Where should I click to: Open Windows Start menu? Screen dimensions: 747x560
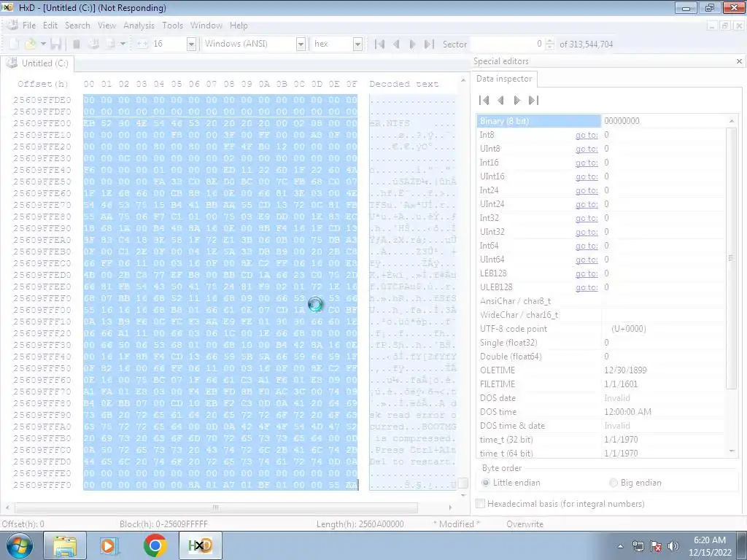pos(19,545)
